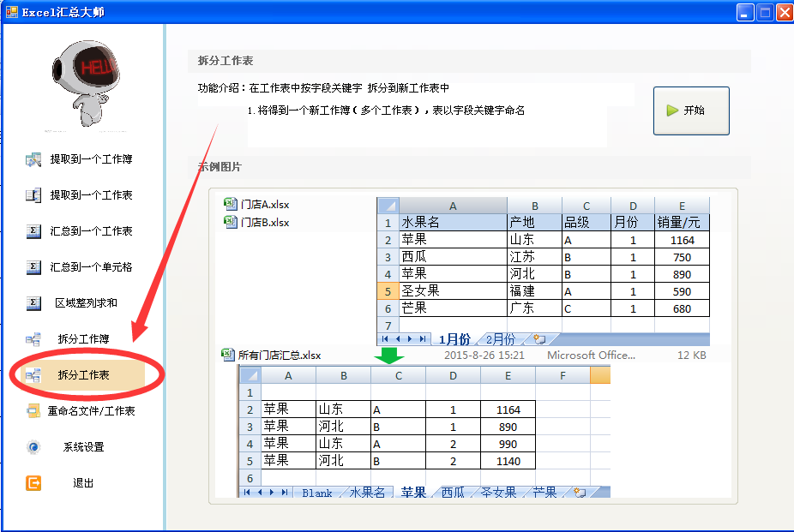
Task: Maximize the Excel汇总大师 window
Action: coord(762,12)
